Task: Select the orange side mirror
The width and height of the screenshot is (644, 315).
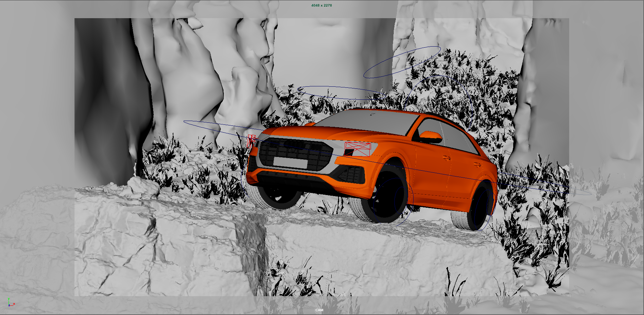Action: [431, 136]
